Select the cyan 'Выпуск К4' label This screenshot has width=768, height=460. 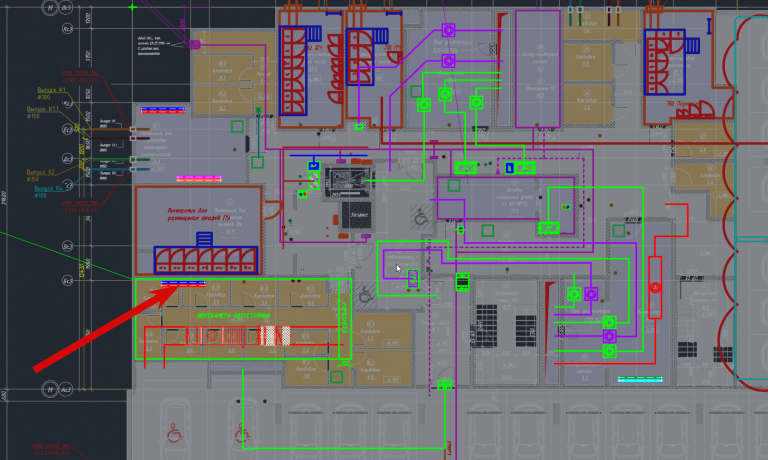[48, 188]
